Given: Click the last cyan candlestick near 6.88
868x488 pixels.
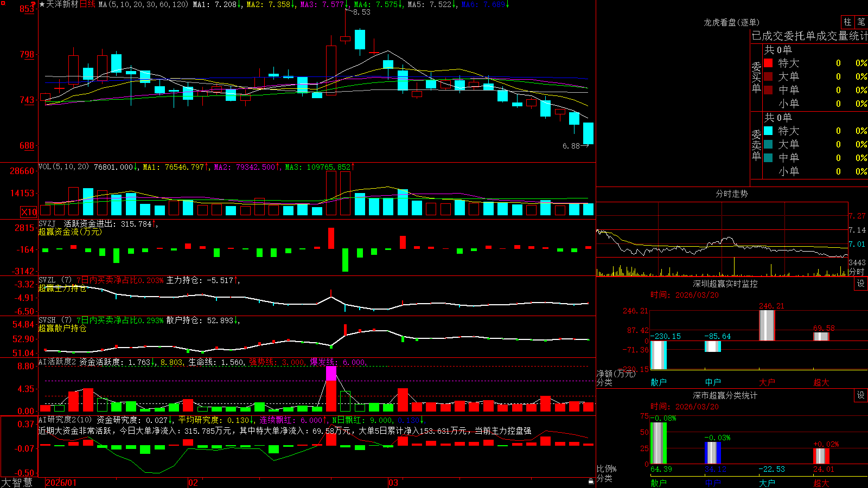Looking at the screenshot, I should pos(588,133).
